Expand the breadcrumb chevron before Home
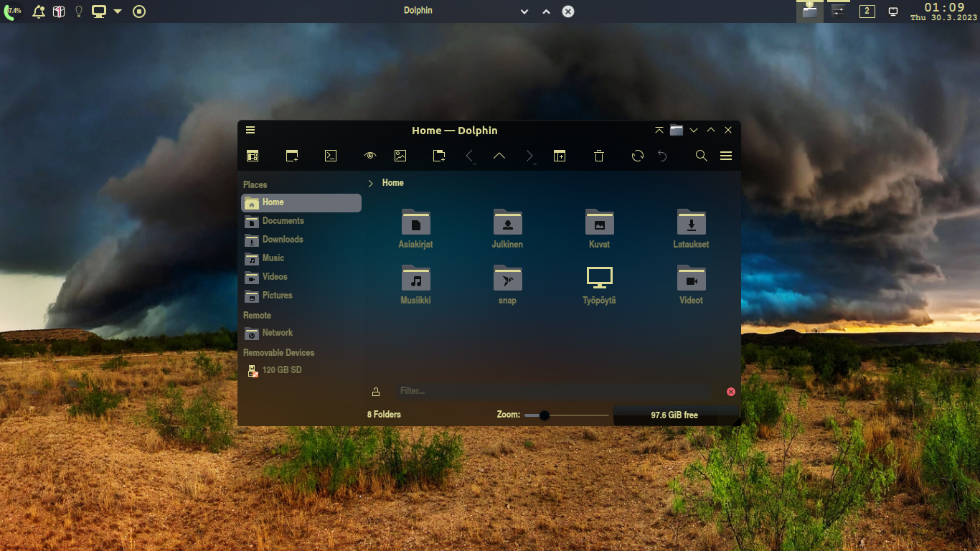Screen dimensions: 980x551 [x=371, y=184]
